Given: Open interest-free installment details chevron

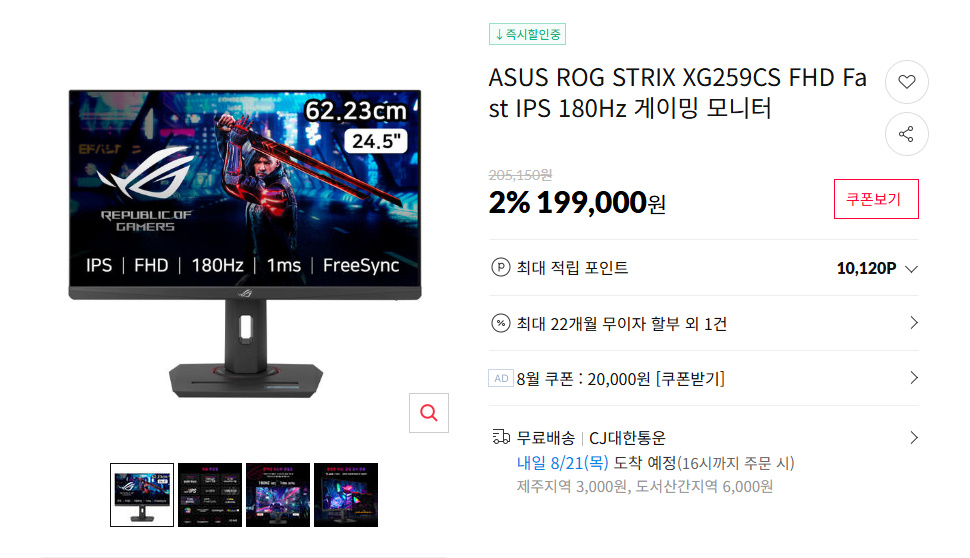Looking at the screenshot, I should click(x=914, y=323).
